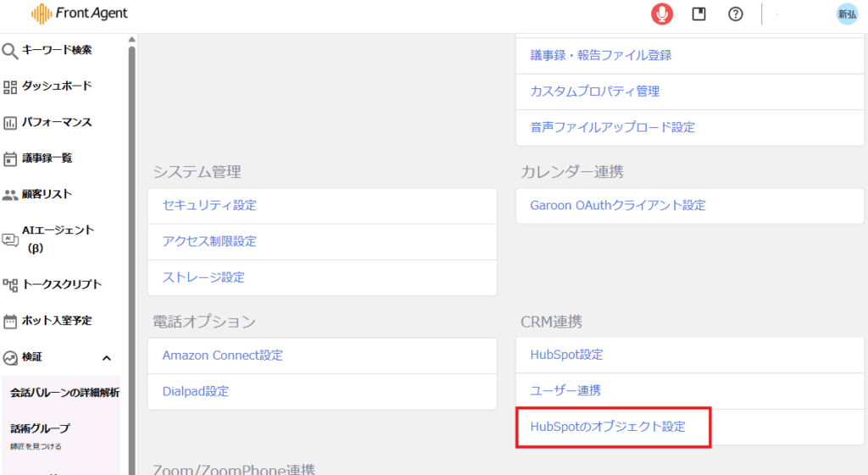The image size is (868, 475).
Task: Click the キーワード検索 magnifier icon
Action: (10, 51)
